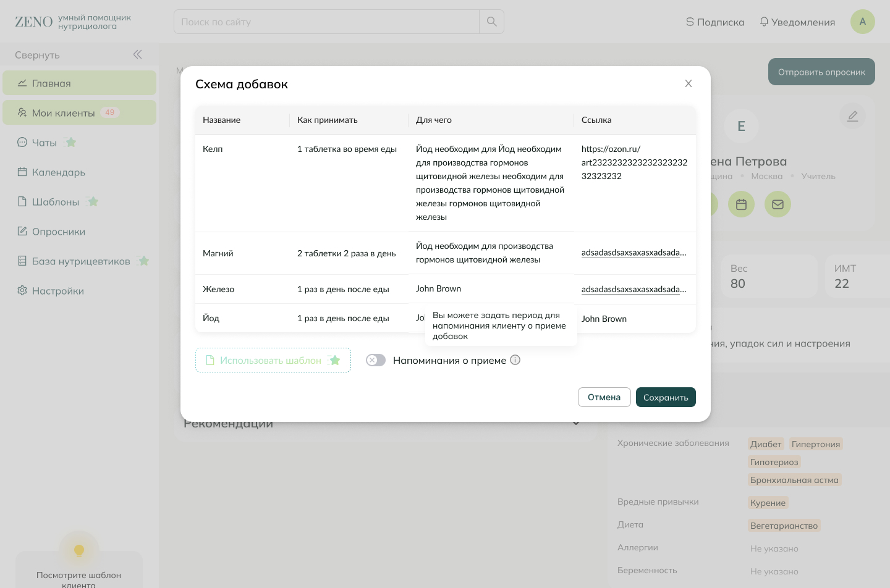Image resolution: width=890 pixels, height=588 pixels.
Task: Open Магний row link adsadasdsaxsaxasxadsada...
Action: pos(634,252)
